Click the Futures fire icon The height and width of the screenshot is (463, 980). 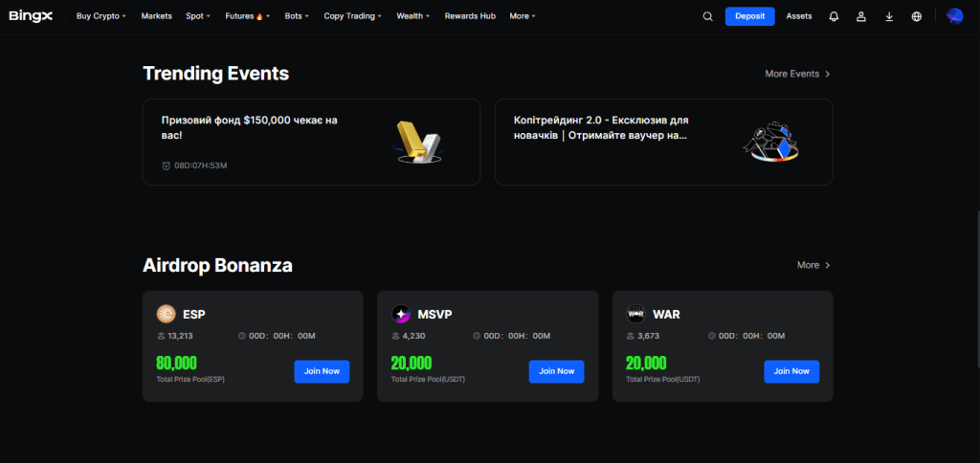point(259,16)
